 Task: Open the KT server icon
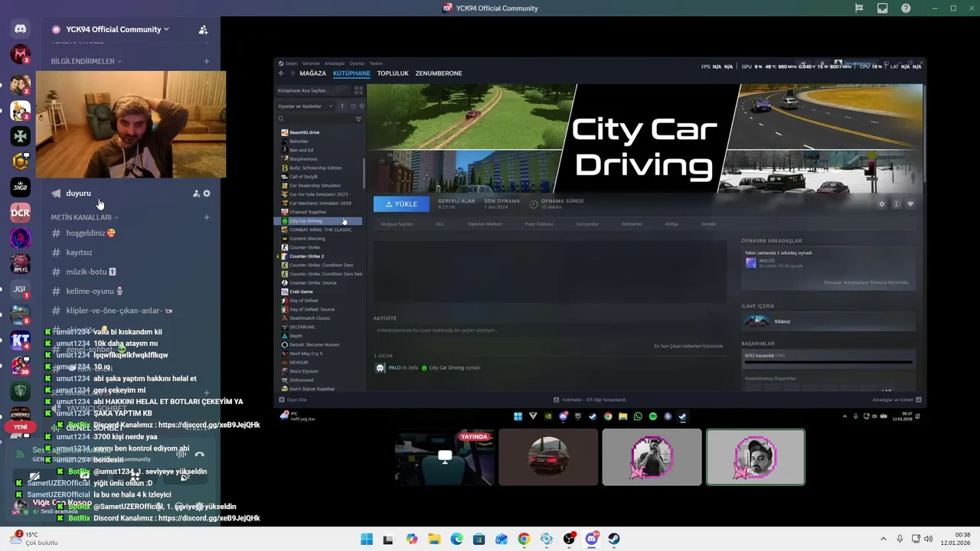click(x=21, y=341)
